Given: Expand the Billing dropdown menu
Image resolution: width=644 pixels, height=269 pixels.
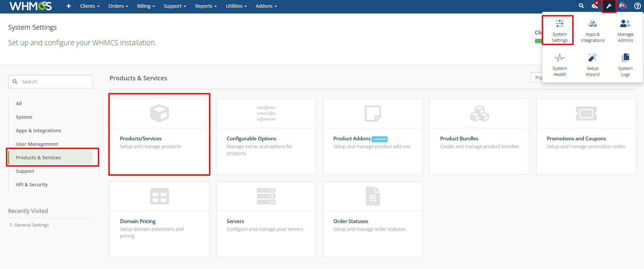Looking at the screenshot, I should 146,6.
